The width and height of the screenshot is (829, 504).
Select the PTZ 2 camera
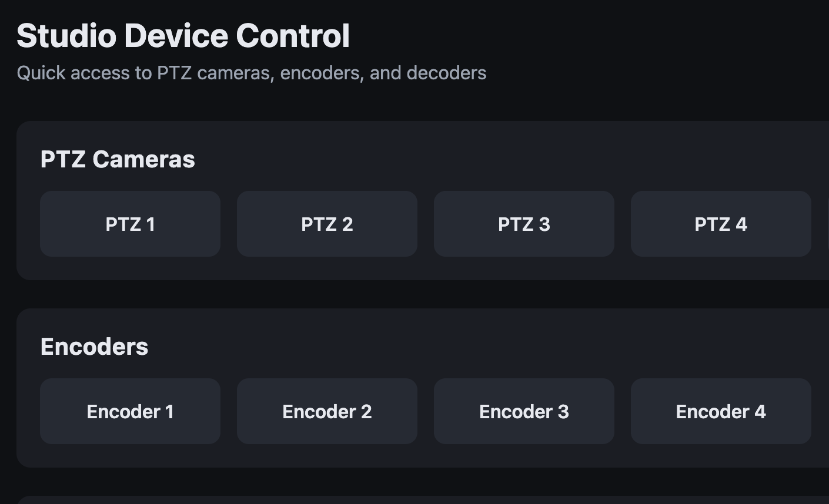point(327,224)
